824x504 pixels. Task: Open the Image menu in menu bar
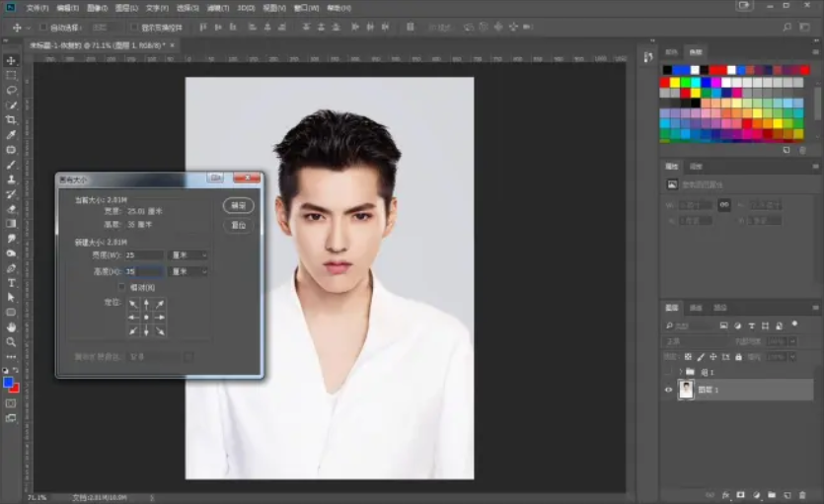click(96, 7)
